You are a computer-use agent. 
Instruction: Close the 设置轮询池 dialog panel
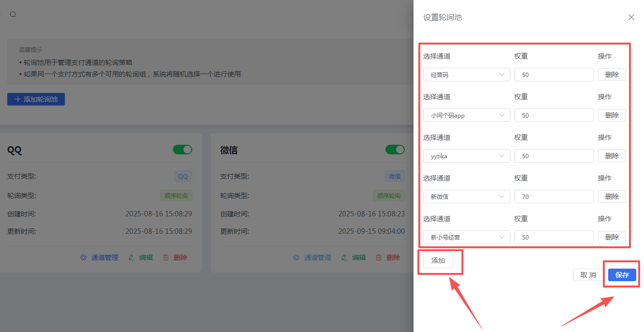pyautogui.click(x=631, y=17)
